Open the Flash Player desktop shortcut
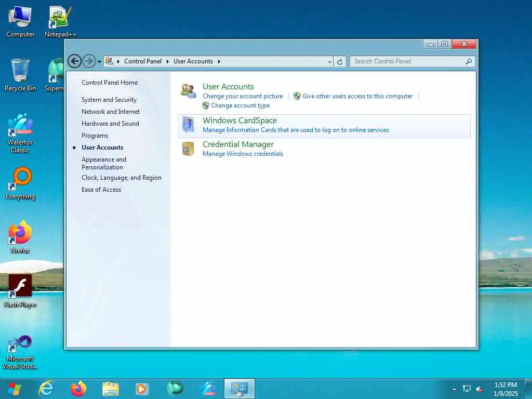Screen dimensions: 532x399 tap(20, 291)
